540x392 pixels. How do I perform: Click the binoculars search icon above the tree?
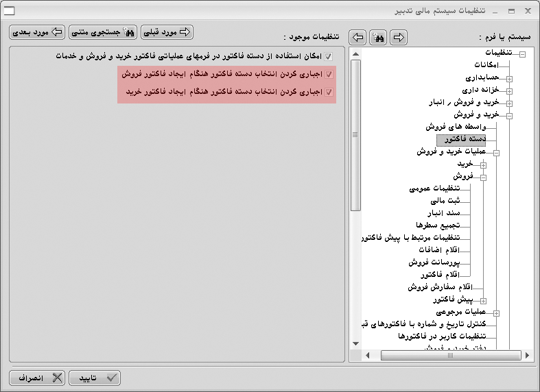click(378, 37)
